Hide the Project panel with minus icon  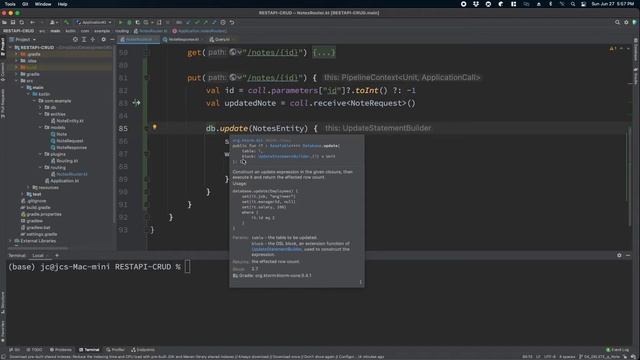tap(112, 40)
